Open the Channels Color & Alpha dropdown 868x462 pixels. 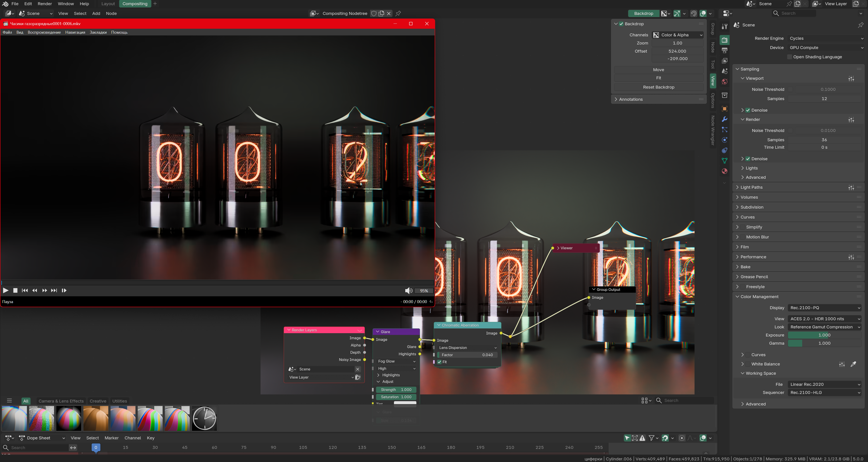[678, 35]
